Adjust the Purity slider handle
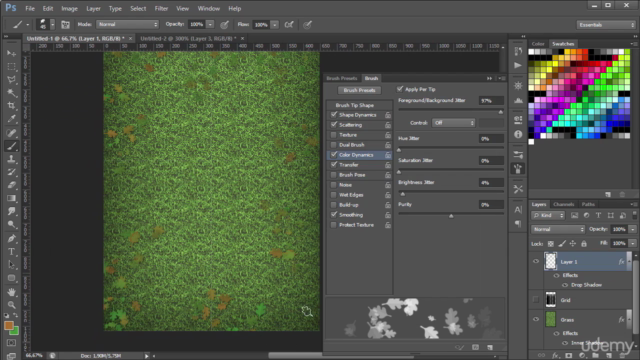The image size is (640, 360). [451, 216]
